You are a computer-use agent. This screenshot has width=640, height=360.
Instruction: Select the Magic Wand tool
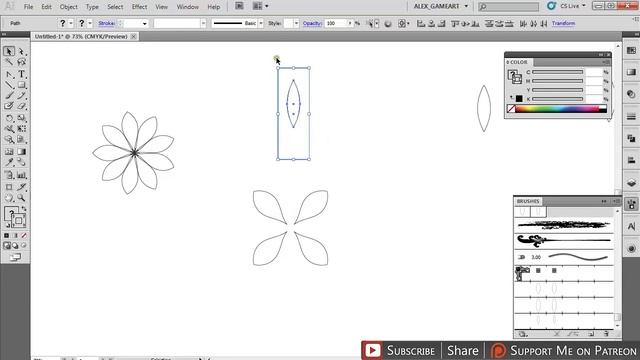click(x=9, y=62)
